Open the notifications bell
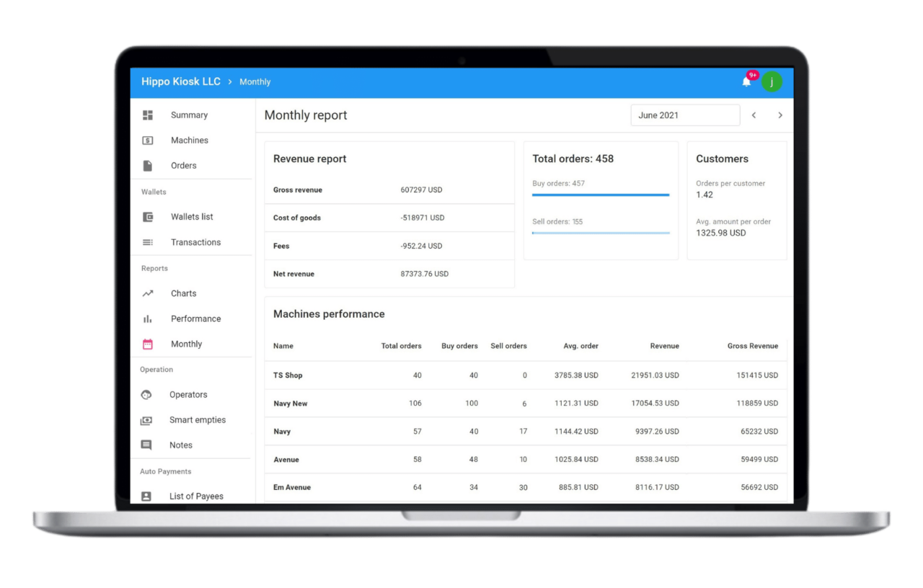This screenshot has height=588, width=923. coord(746,81)
